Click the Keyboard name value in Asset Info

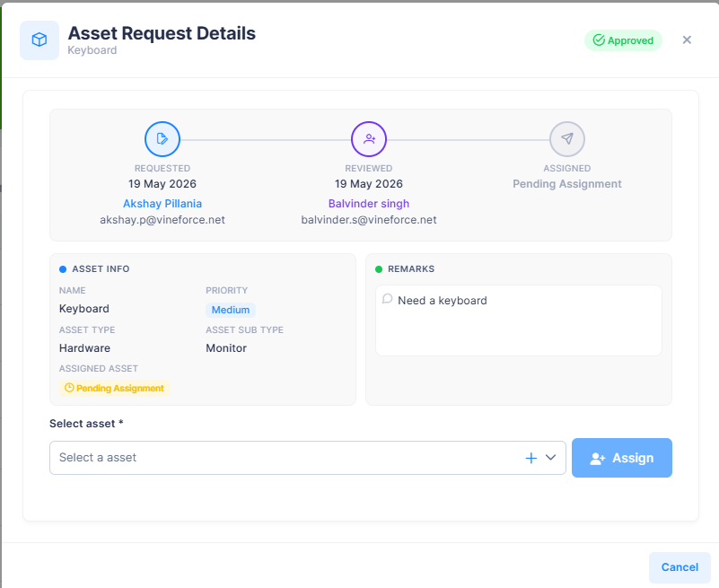(83, 309)
